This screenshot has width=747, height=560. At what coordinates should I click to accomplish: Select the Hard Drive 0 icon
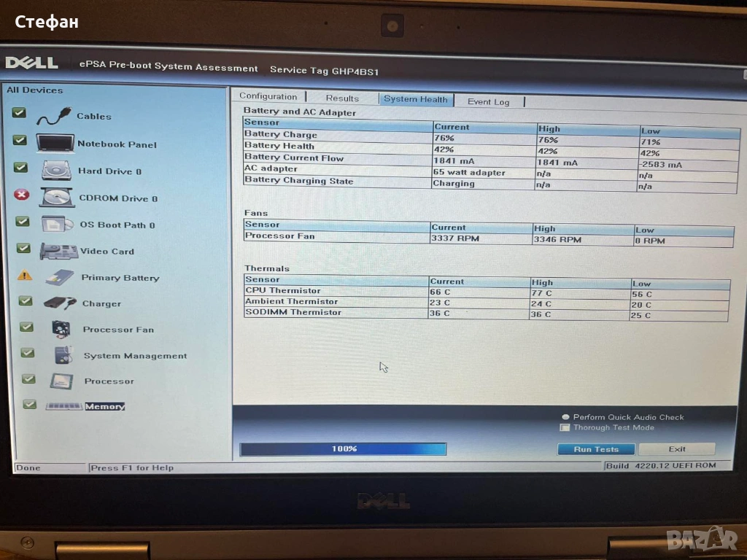(56, 171)
